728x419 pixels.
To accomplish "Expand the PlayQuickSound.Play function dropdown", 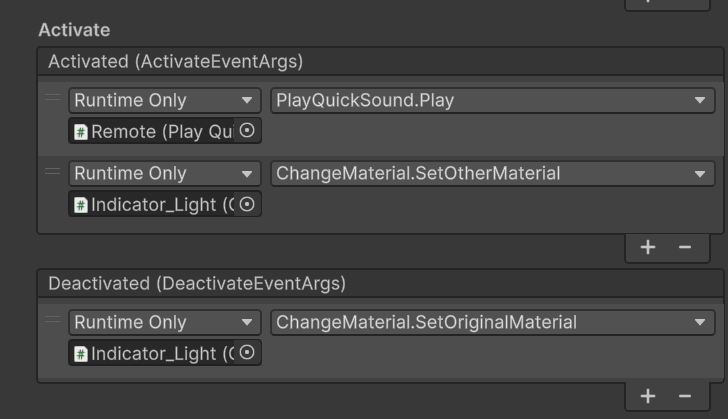I will 492,100.
